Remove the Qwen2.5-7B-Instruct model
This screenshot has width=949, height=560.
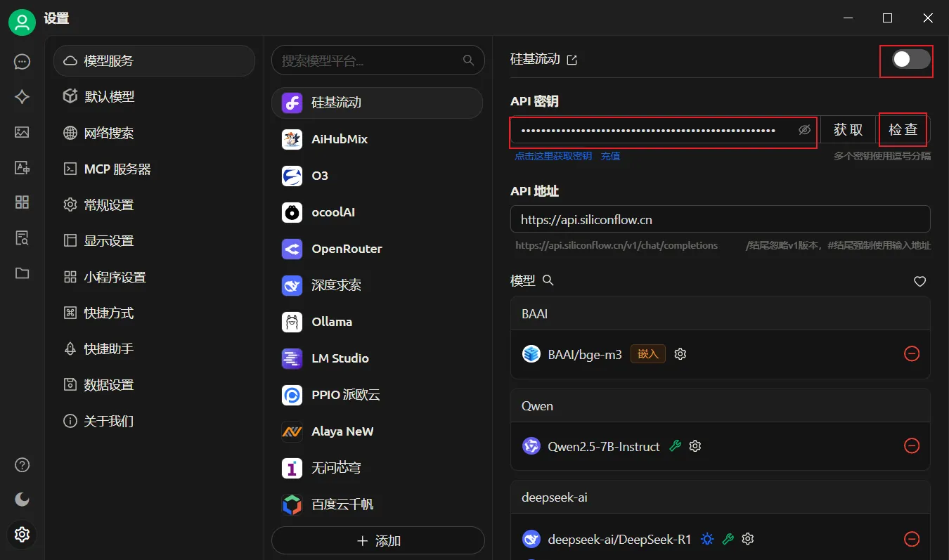click(x=911, y=446)
